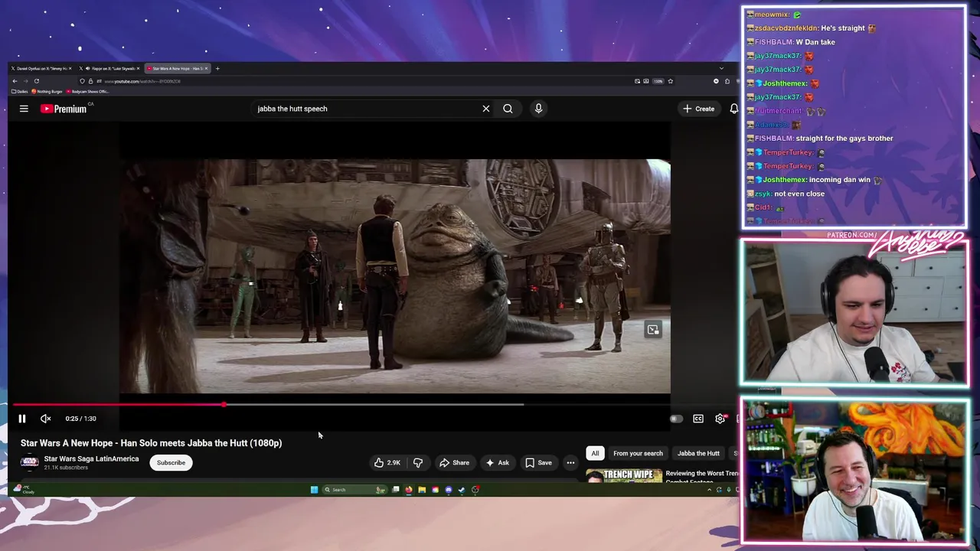Switch to the Daniel Oyelusi on X tab
The height and width of the screenshot is (551, 980).
tap(42, 68)
